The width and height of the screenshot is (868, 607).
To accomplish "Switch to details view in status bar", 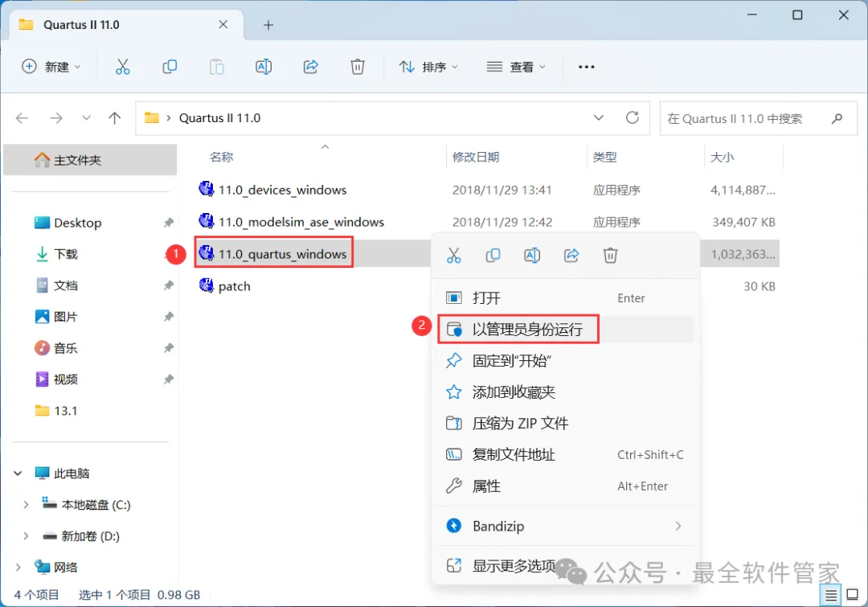I will coord(830,596).
